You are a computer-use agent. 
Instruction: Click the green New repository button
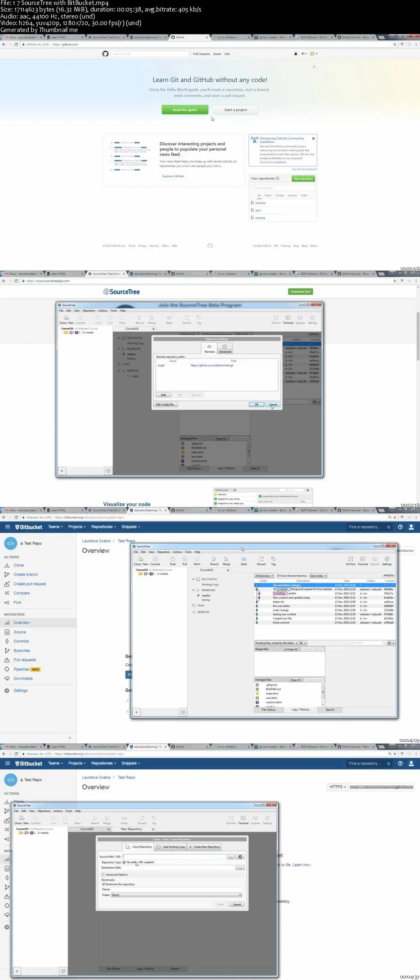(303, 179)
